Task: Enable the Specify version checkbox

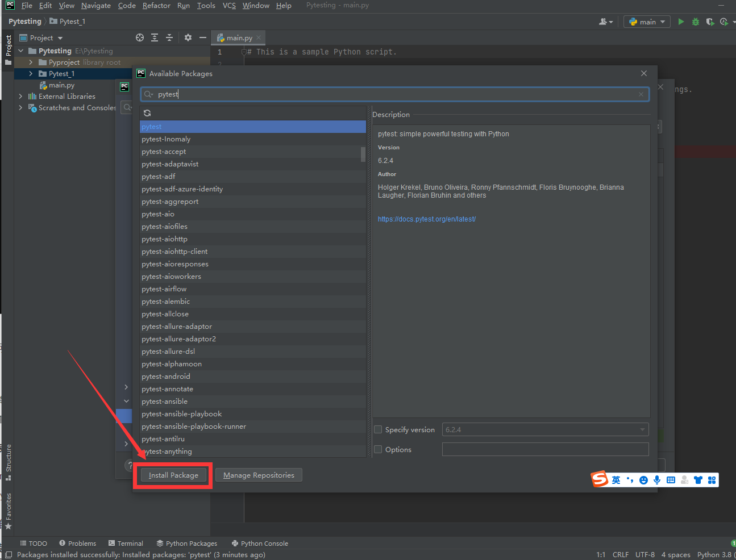Action: coord(378,429)
